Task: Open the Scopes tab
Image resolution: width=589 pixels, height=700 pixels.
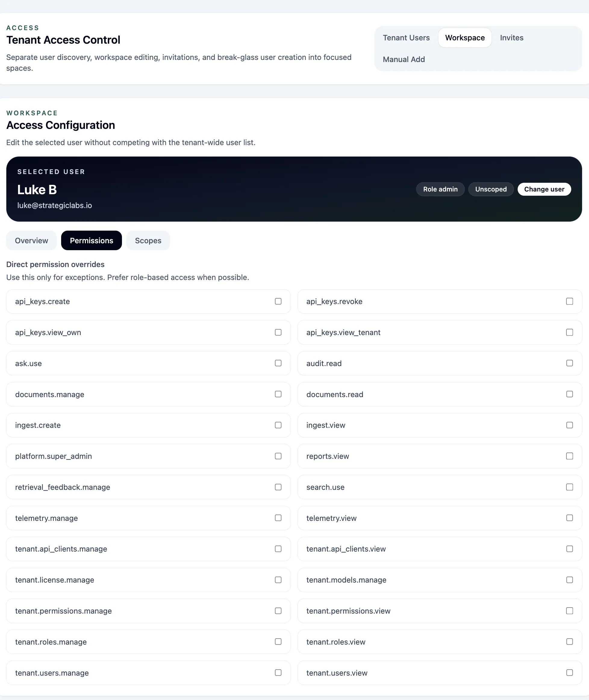Action: 148,240
